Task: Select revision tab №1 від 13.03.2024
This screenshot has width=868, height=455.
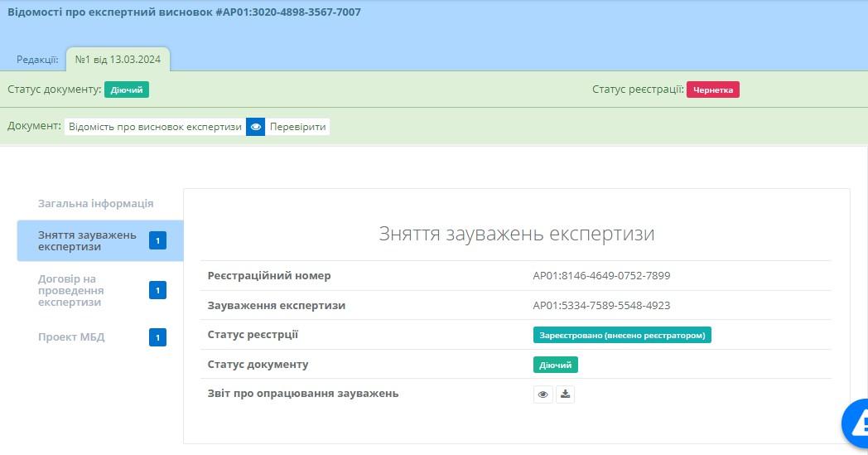Action: coord(118,60)
